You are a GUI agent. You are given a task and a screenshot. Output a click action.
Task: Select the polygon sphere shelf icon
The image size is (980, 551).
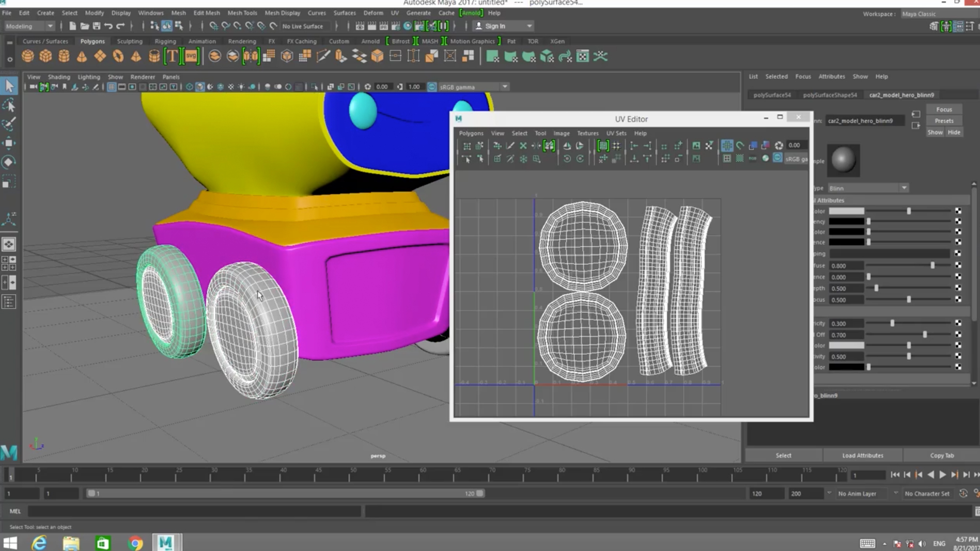(28, 56)
